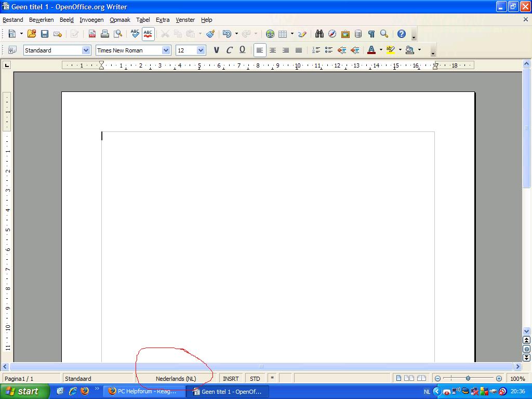Toggle nonprinting characters pilcrow icon

point(371,34)
